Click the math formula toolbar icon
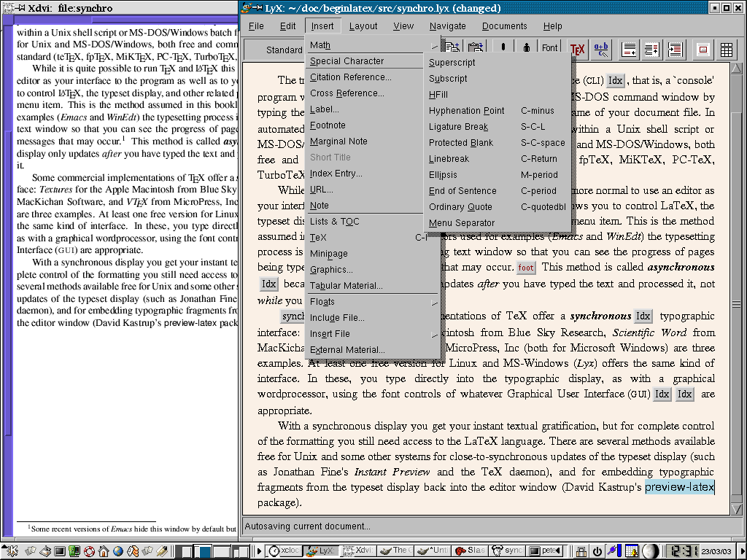The image size is (747, 560). tap(602, 49)
